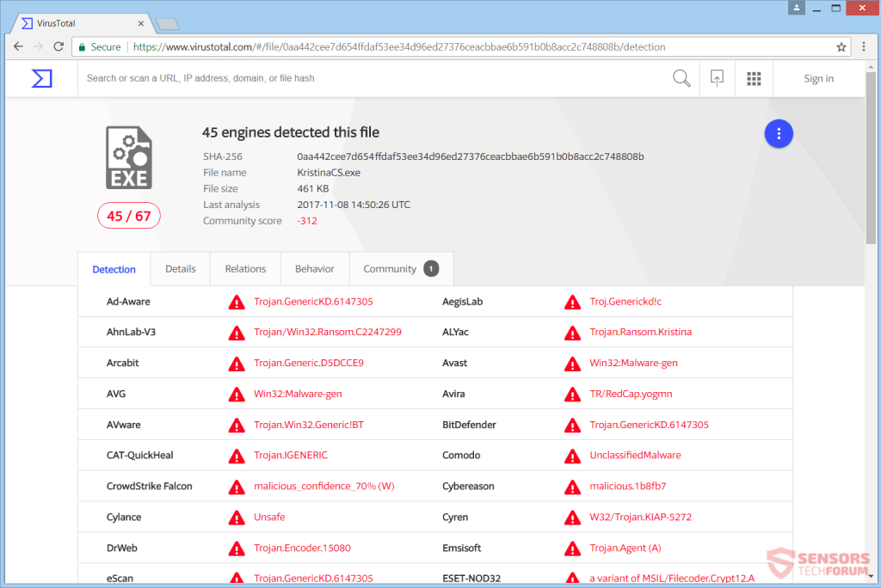Click the file name KristinaCS.exe
Viewport: 881px width, 588px height.
329,173
